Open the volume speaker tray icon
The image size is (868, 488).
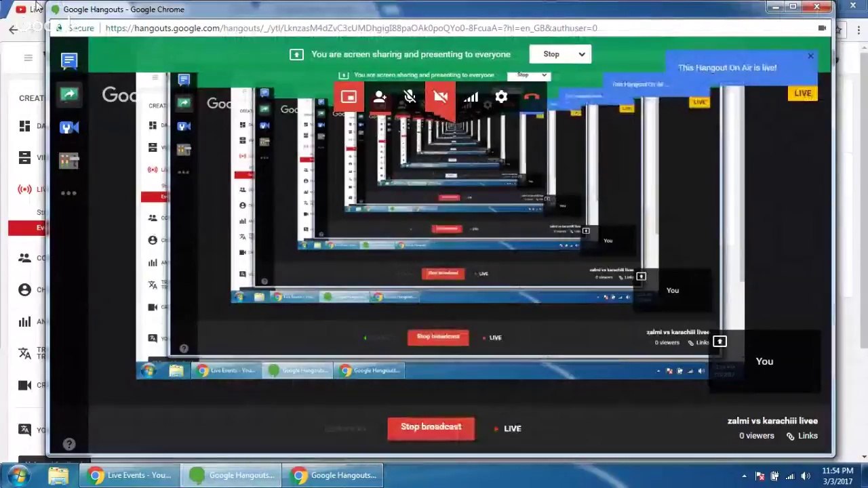click(x=806, y=476)
